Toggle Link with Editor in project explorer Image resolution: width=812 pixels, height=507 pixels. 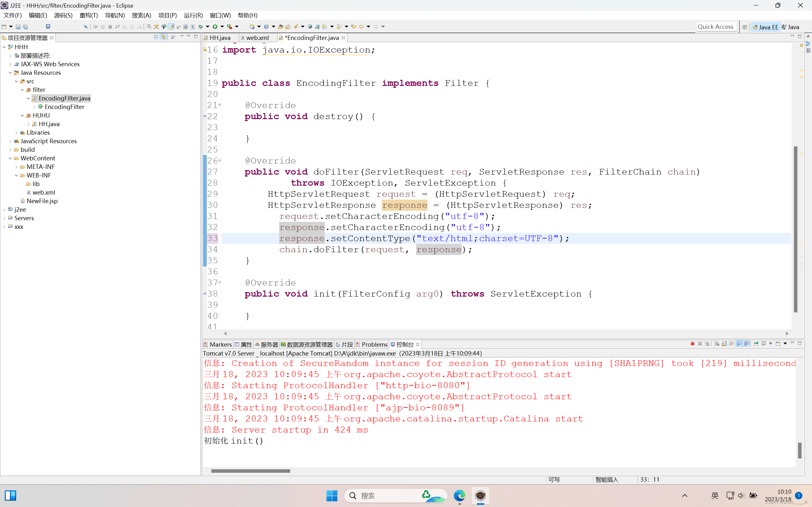pos(163,37)
